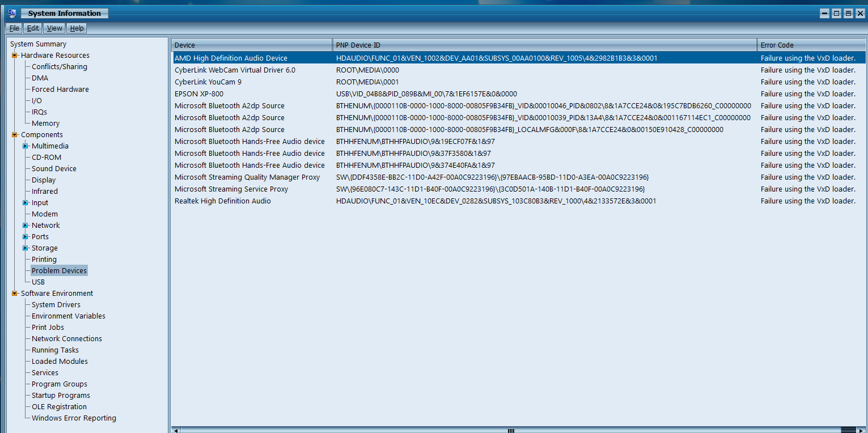Select IRQs tree item
868x433 pixels.
(x=39, y=112)
